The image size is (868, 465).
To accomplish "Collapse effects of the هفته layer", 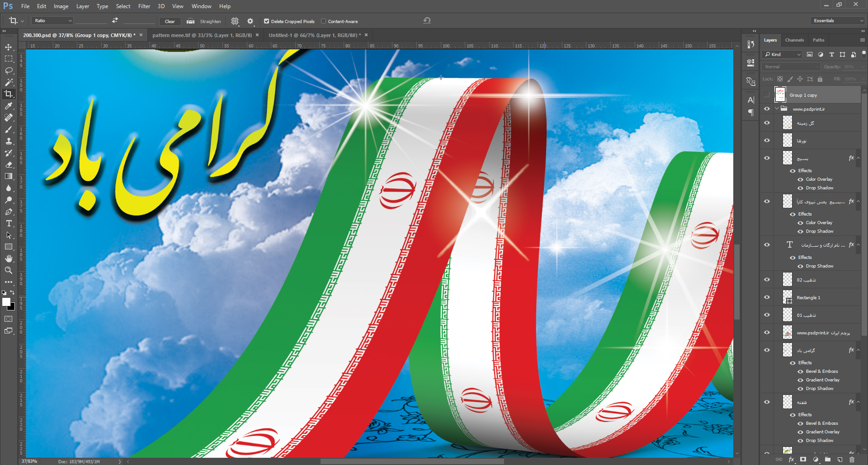I will 858,402.
